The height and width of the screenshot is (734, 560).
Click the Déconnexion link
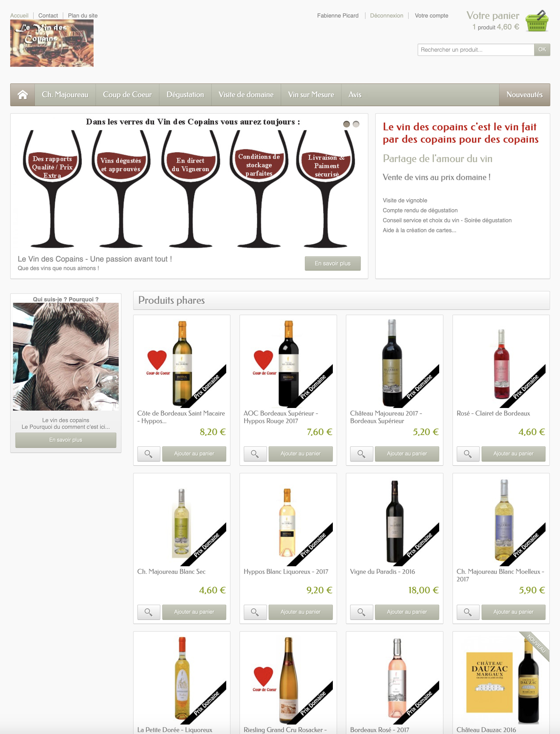[x=387, y=16]
